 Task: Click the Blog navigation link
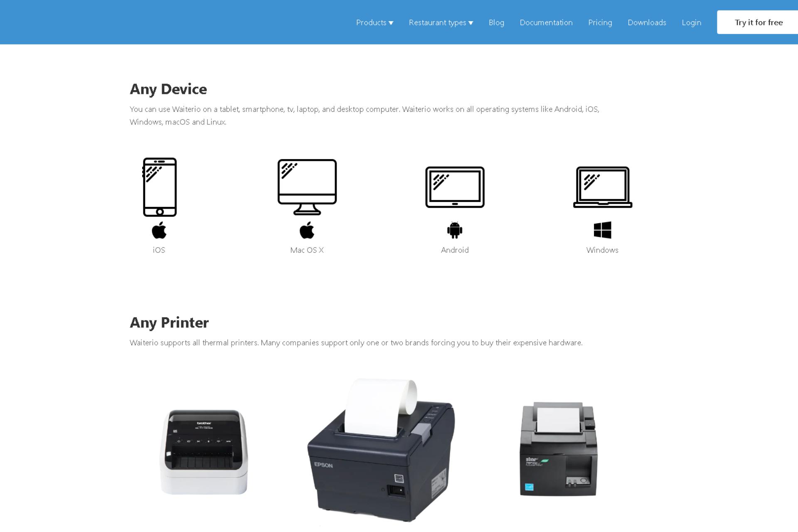tap(496, 22)
